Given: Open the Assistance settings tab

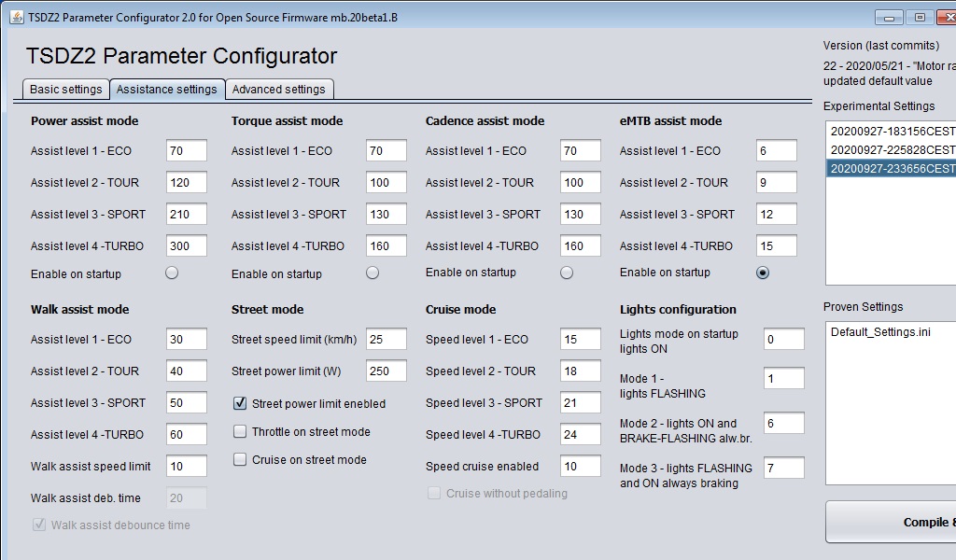Looking at the screenshot, I should (x=166, y=89).
